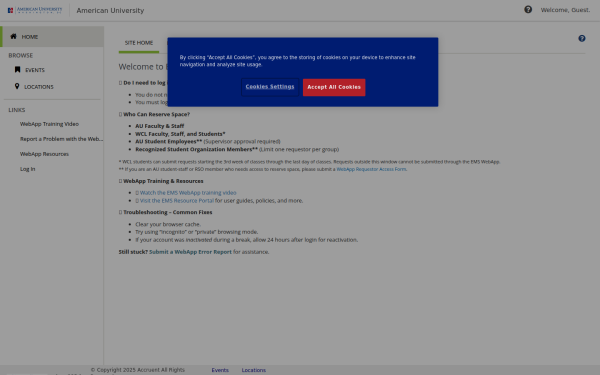This screenshot has height=375, width=600.
Task: Go to HOME in sidebar
Action: tap(52, 37)
